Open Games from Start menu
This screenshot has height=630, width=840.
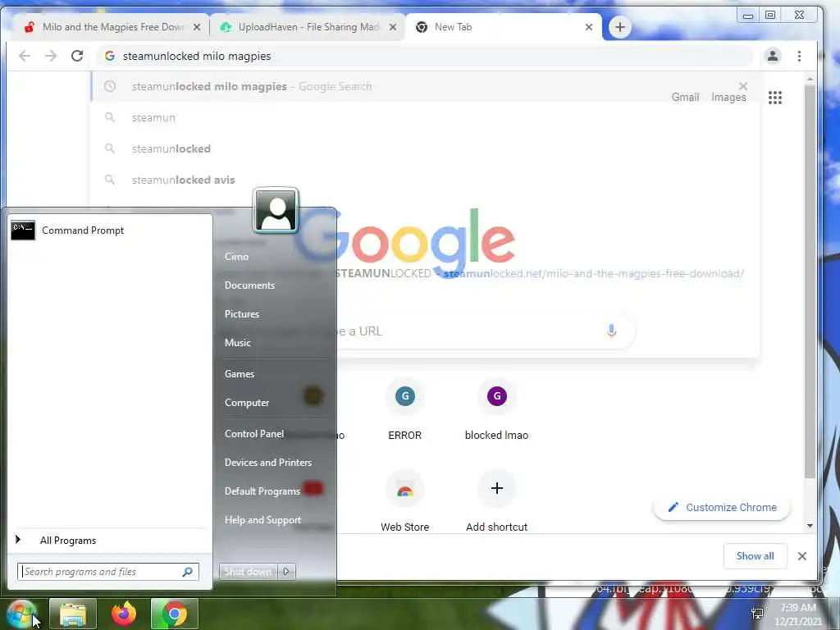[x=240, y=374]
